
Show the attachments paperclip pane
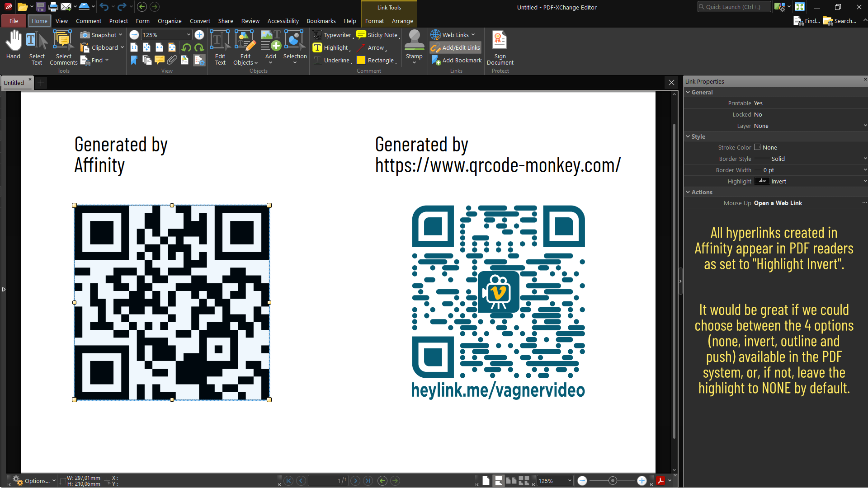click(172, 60)
